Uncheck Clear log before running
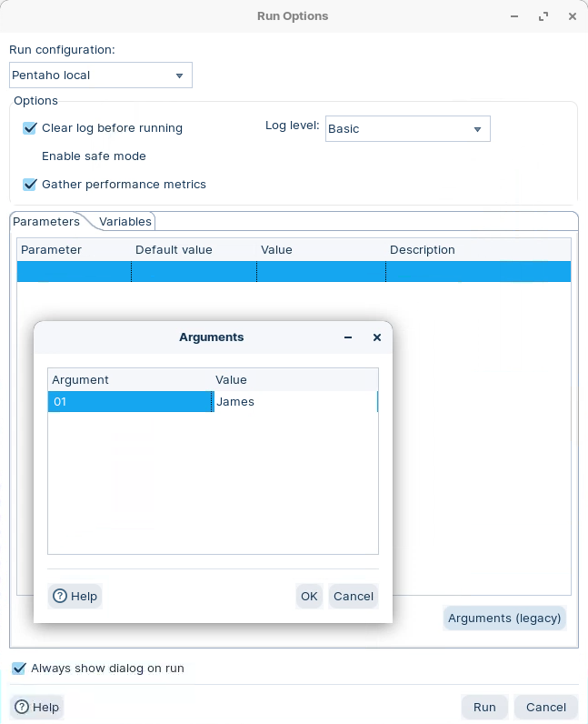 click(30, 128)
